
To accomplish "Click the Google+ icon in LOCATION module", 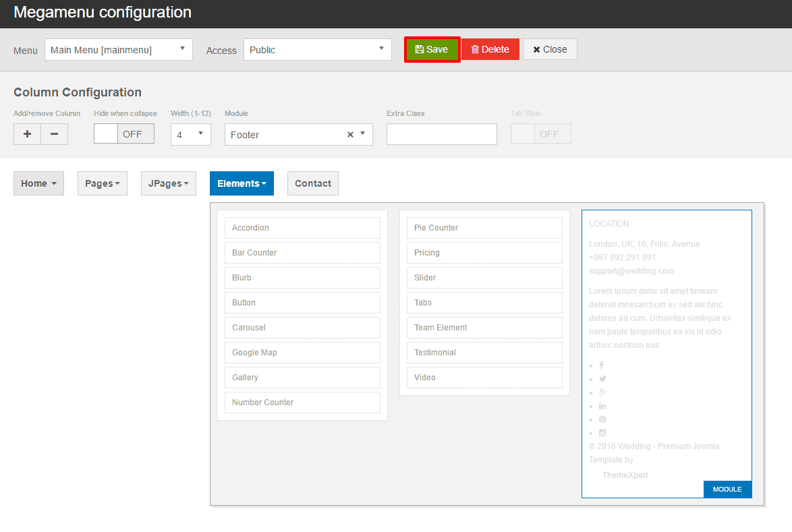I will pos(602,392).
